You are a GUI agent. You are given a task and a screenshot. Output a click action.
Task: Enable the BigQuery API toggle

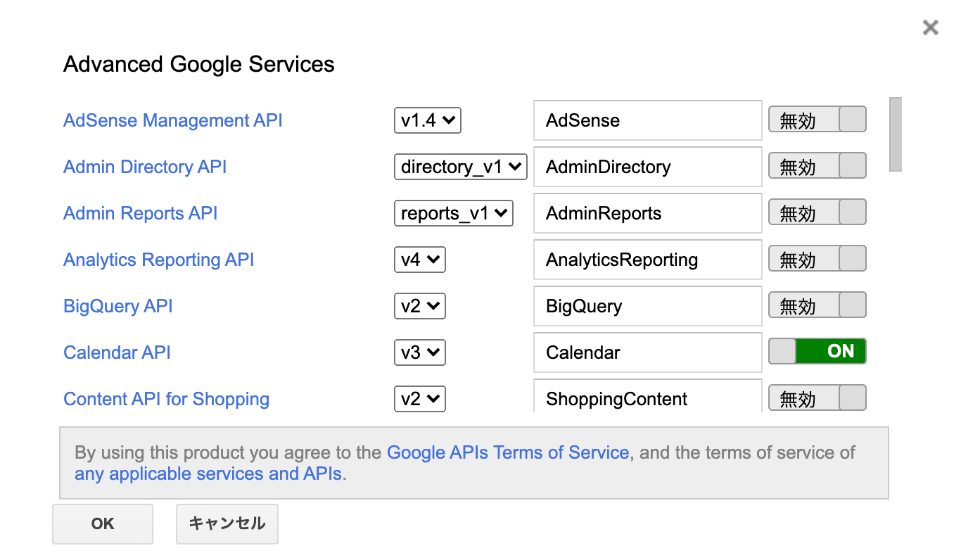pos(817,306)
